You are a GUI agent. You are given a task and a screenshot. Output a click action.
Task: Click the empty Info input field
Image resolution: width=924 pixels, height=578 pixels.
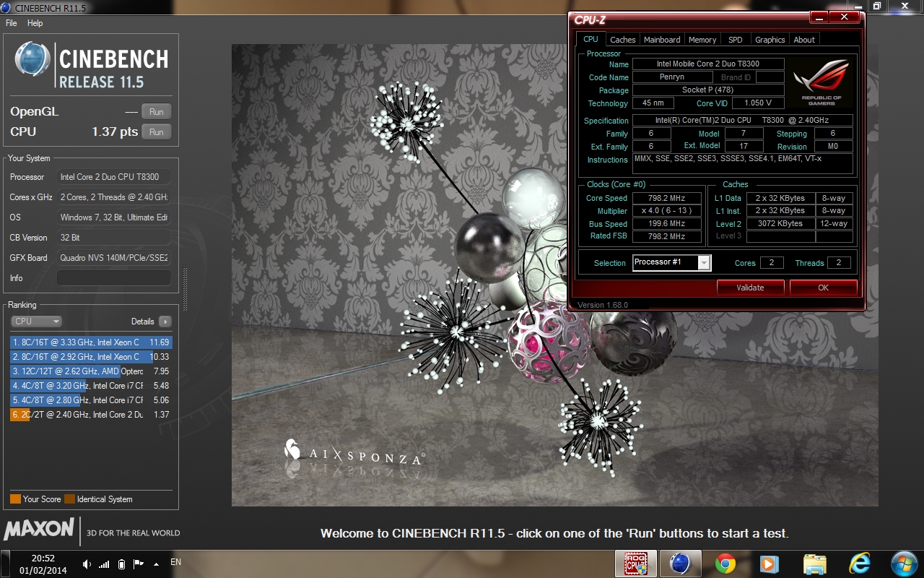click(x=114, y=278)
